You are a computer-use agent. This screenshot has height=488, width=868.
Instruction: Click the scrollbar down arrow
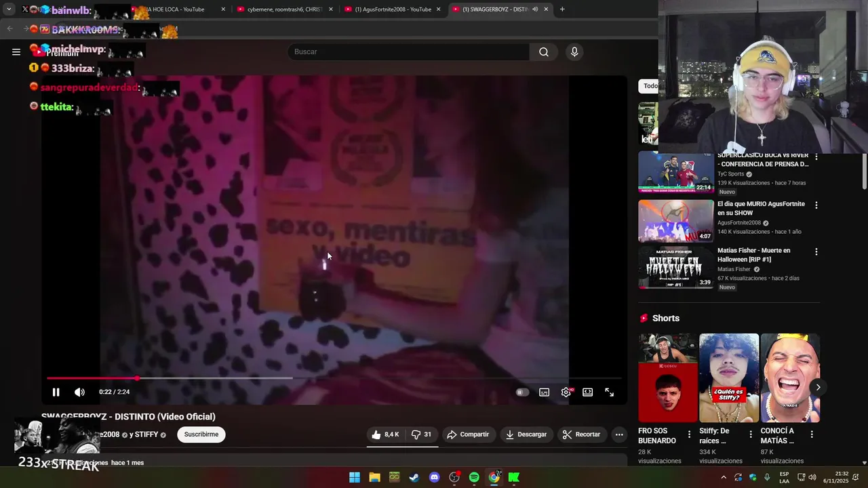coord(864,463)
